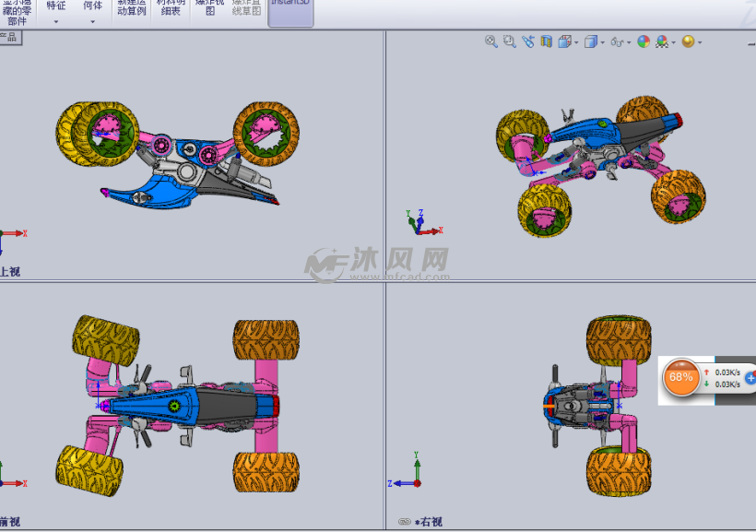Switch to the 产品 tab

click(9, 37)
